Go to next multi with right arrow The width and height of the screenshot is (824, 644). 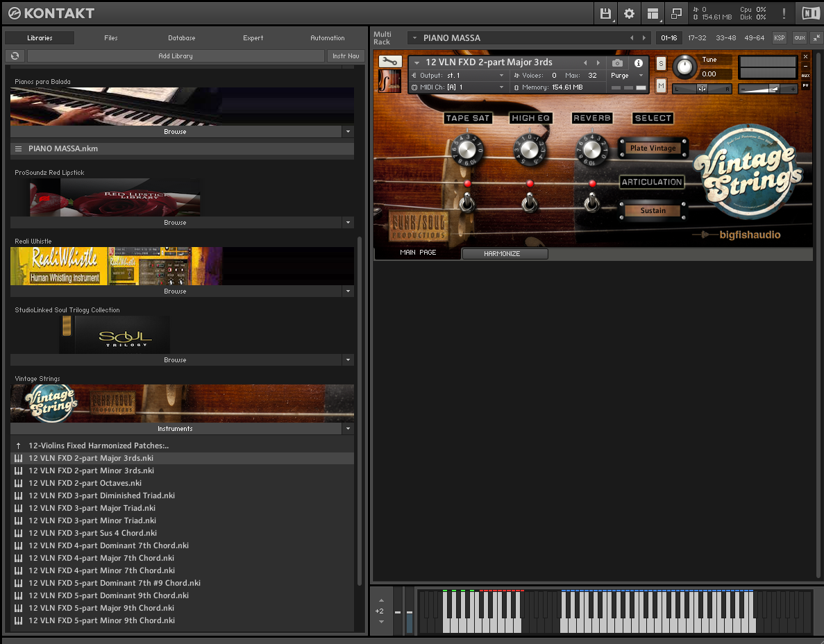[644, 37]
